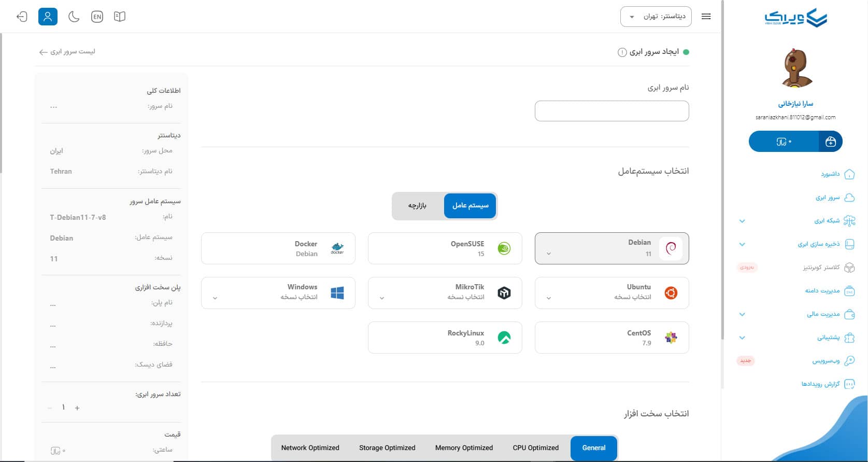Expand Windows version selector chevron
868x462 pixels.
[215, 298]
